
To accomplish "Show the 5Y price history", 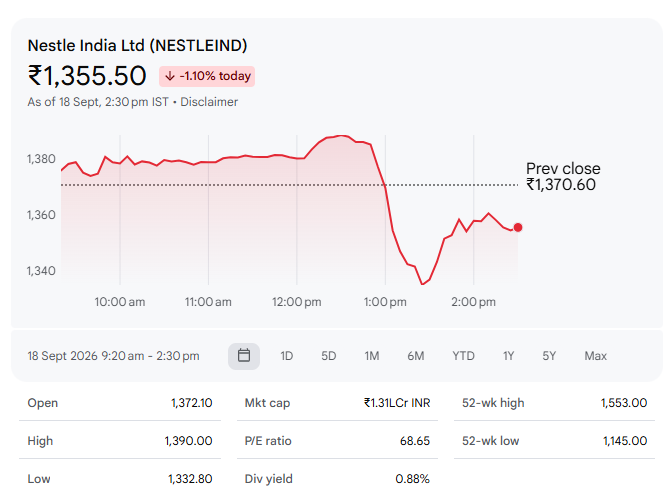I will 549,356.
